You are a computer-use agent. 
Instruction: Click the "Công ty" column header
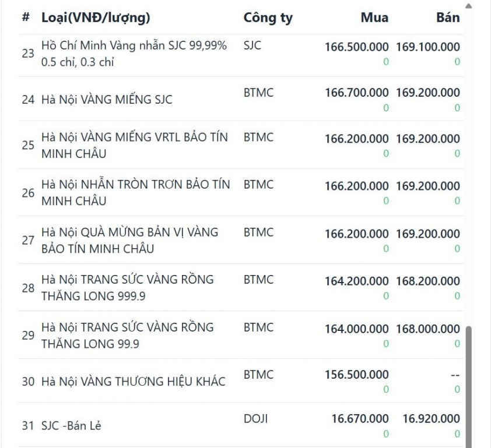tap(268, 17)
